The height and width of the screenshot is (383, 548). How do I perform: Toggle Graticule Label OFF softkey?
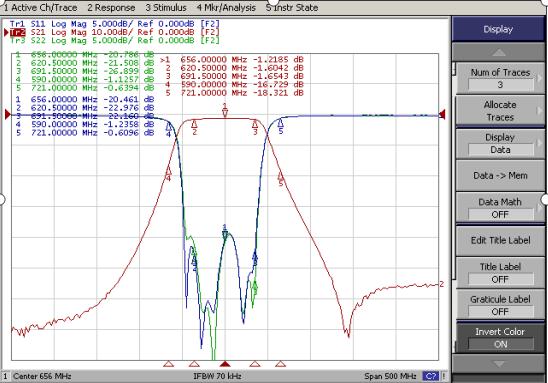500,305
